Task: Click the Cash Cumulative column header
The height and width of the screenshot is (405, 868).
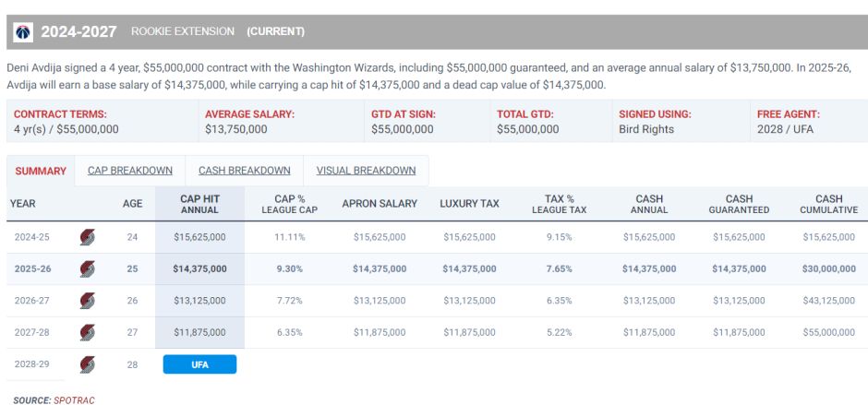Action: point(828,204)
